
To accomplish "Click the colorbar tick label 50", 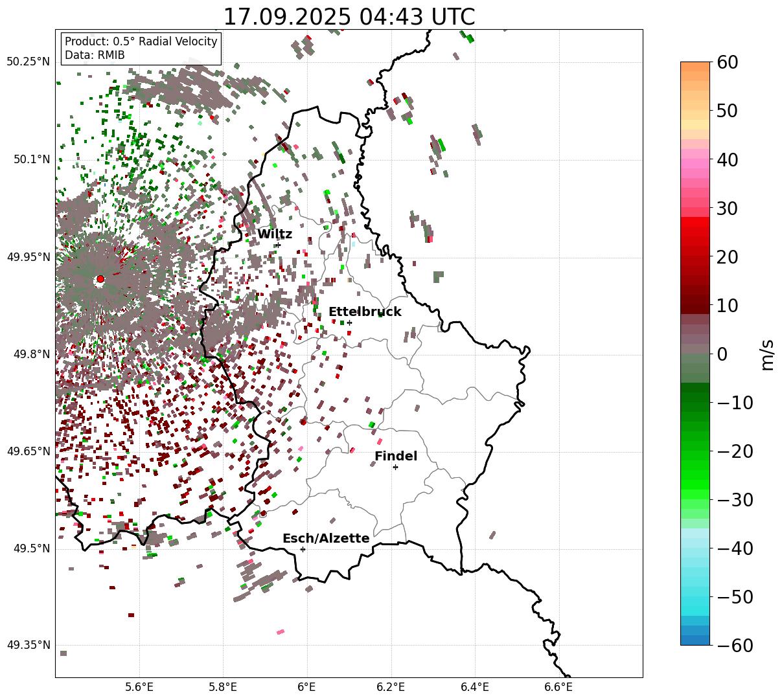I will click(x=727, y=111).
